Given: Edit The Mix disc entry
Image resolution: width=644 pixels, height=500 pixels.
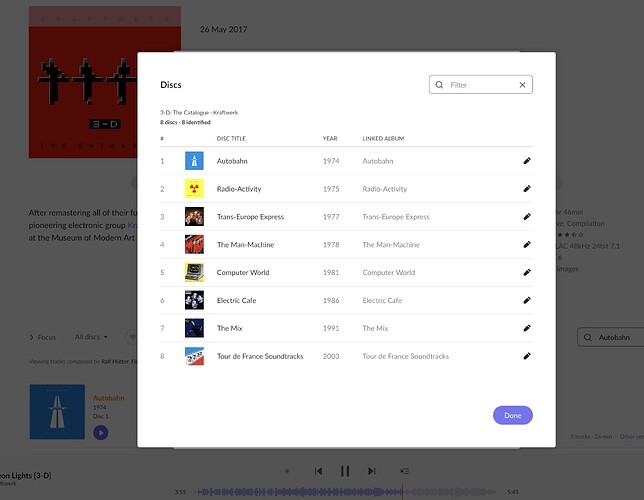Looking at the screenshot, I should point(527,328).
